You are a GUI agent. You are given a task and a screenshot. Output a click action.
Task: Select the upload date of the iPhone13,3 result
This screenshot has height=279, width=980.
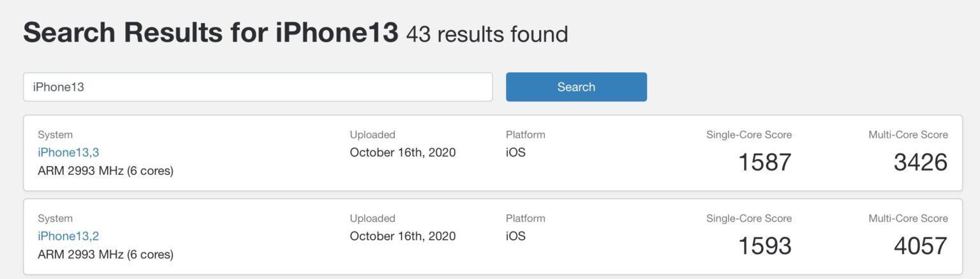(x=403, y=153)
